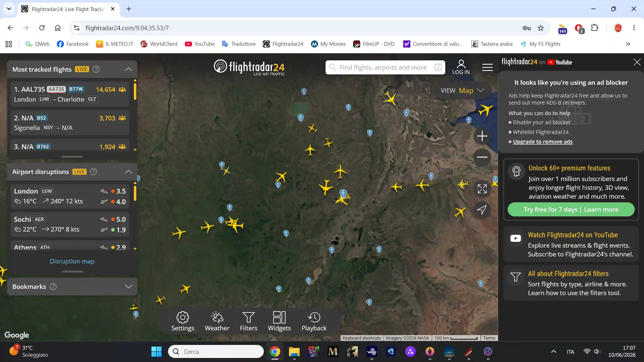
Task: Open the VIEW Map dropdown
Action: (x=462, y=90)
